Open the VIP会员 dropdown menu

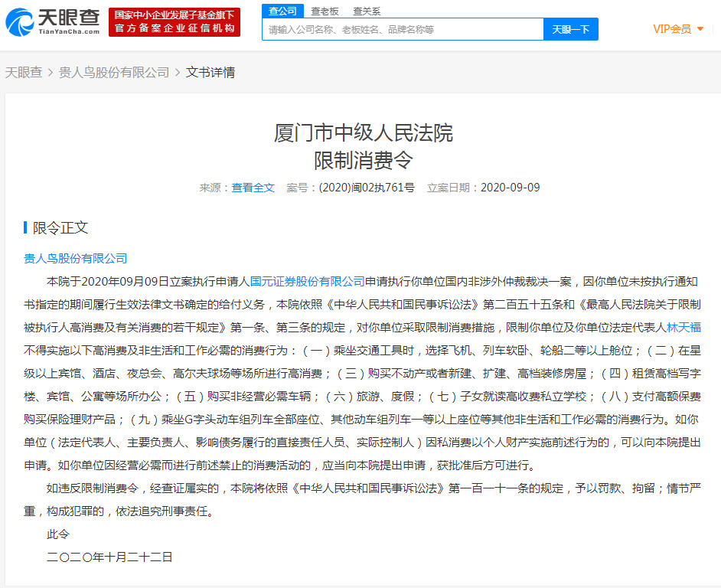pyautogui.click(x=678, y=29)
